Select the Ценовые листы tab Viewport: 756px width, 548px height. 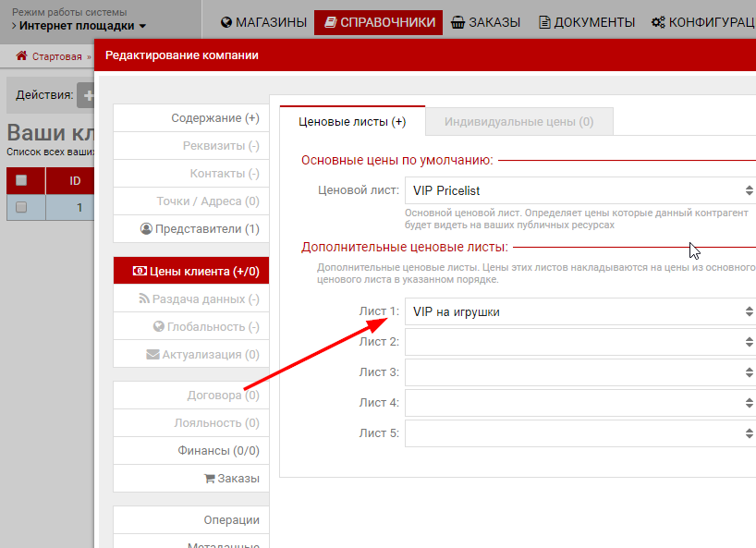click(352, 122)
